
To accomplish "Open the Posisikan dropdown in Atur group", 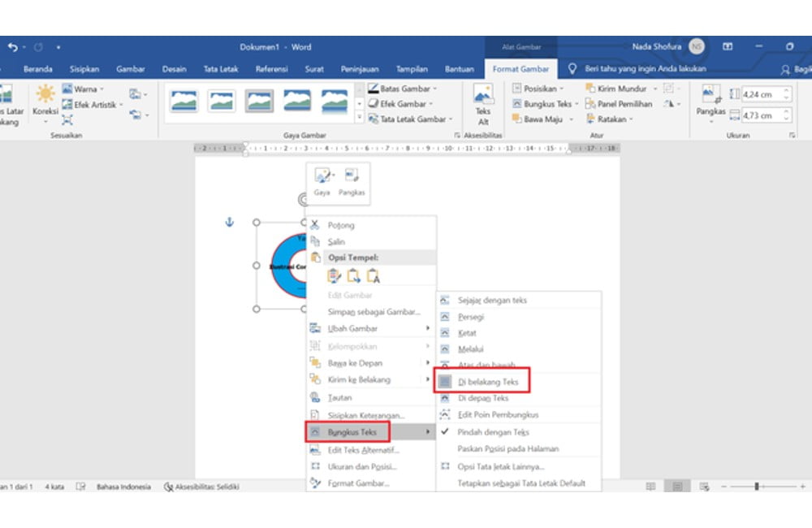I will coord(540,89).
